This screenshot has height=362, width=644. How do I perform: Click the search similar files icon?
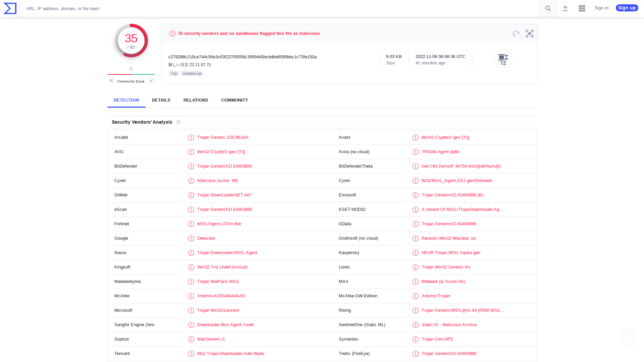pos(529,34)
